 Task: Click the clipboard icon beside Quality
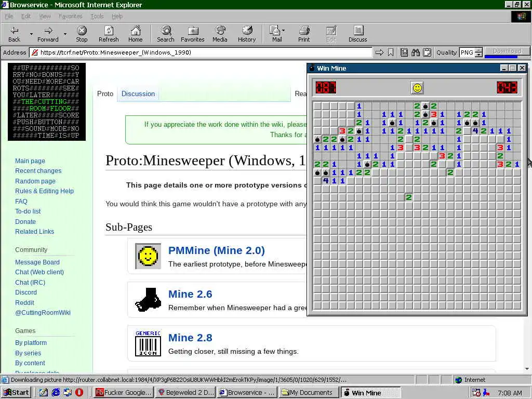pos(427,52)
